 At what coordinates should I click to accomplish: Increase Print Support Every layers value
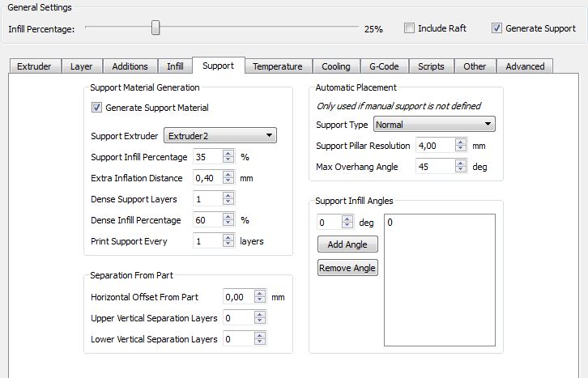click(x=228, y=237)
